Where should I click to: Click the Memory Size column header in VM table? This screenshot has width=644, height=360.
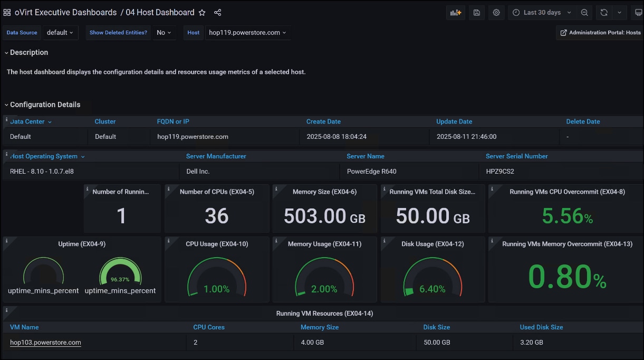click(320, 327)
